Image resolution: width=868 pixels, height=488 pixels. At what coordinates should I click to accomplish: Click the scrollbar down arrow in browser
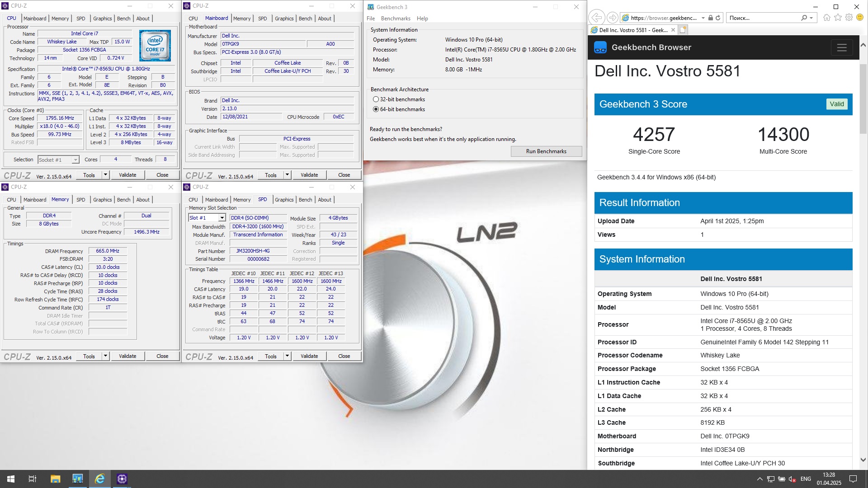863,460
